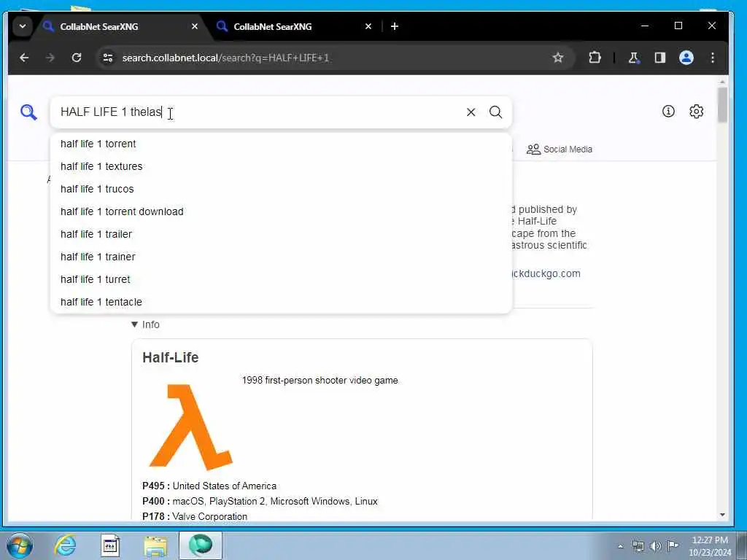Open Chrome Labs flask icon
Viewport: 747px width, 560px height.
(x=634, y=58)
